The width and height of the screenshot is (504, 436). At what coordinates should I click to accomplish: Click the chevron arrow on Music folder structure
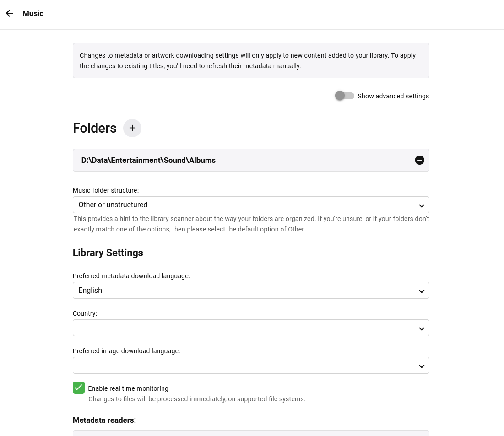coord(422,205)
